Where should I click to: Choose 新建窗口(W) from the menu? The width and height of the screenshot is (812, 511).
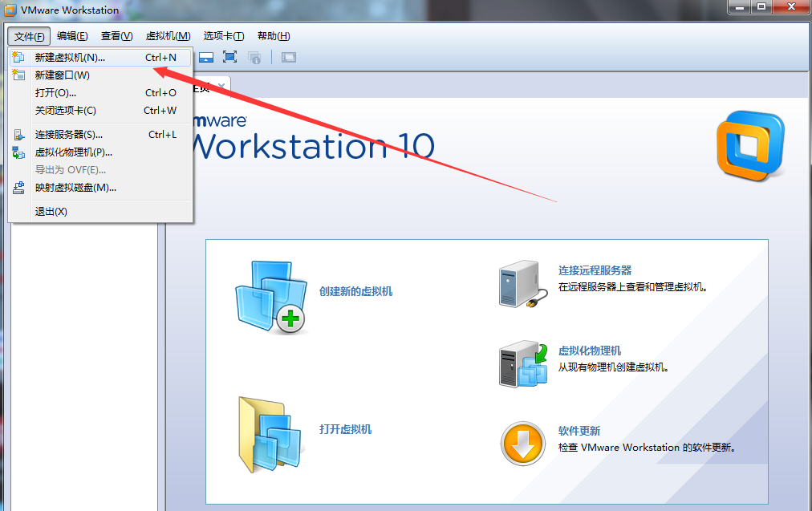[x=62, y=75]
